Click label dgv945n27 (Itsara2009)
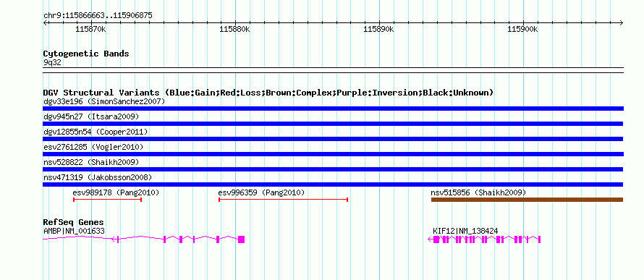Image resolution: width=644 pixels, height=280 pixels. click(x=91, y=116)
